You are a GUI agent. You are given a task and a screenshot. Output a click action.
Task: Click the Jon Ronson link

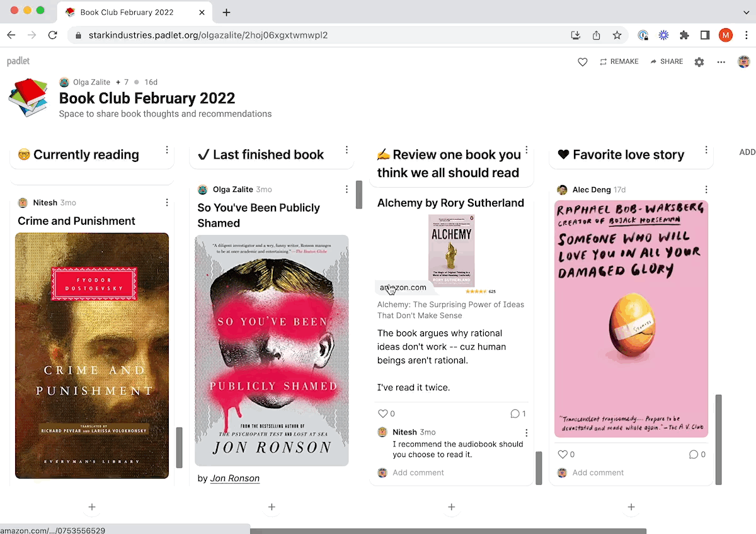235,479
